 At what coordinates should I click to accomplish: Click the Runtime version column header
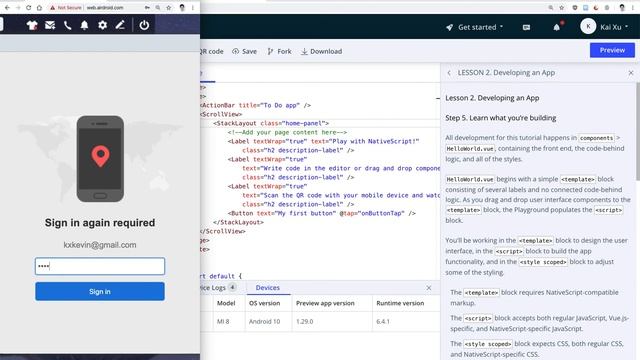pos(400,303)
